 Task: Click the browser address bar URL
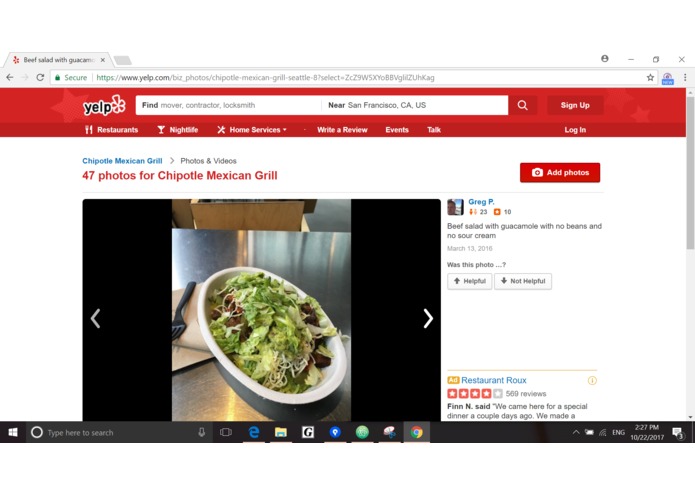coord(266,78)
